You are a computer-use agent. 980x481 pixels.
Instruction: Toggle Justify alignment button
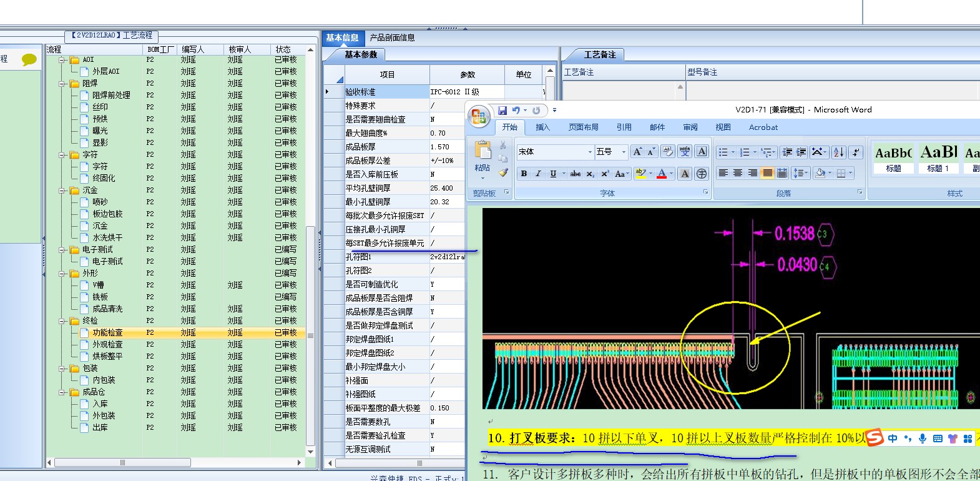(767, 173)
